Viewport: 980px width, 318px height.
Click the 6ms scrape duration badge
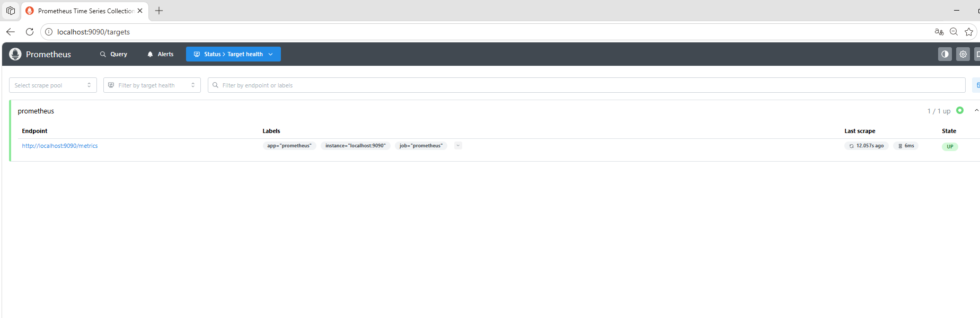pyautogui.click(x=906, y=146)
